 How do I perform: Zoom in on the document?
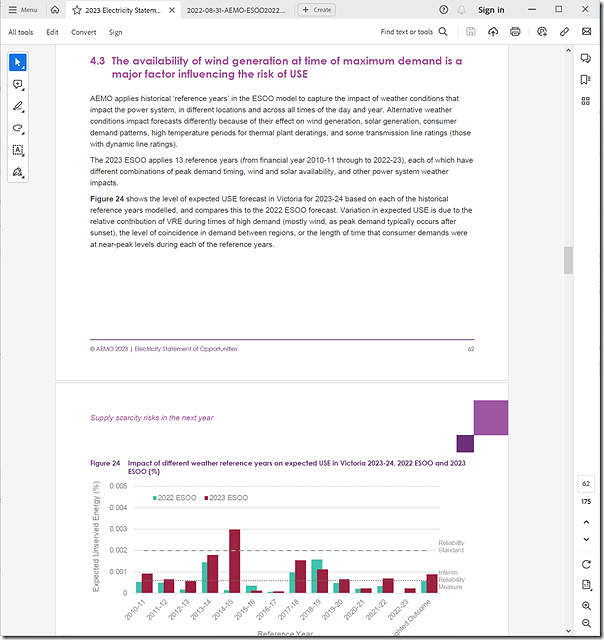(586, 606)
